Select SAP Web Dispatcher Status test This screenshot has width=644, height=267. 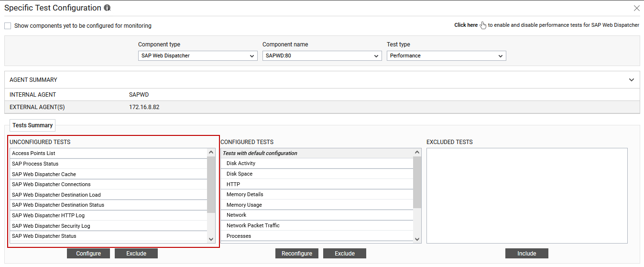(108, 236)
